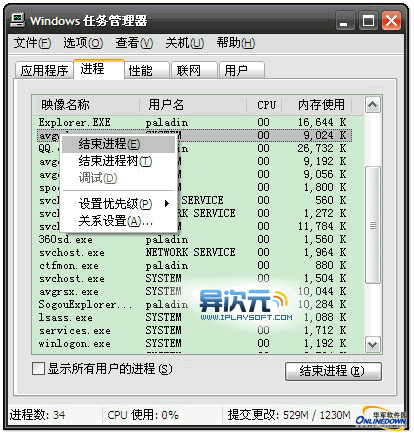414x435 pixels.
Task: Select the SogouExplorer... process row
Action: 193,304
